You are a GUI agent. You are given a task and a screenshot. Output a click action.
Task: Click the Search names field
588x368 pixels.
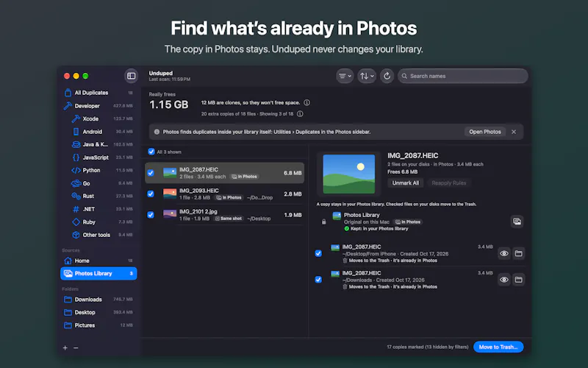pyautogui.click(x=463, y=76)
